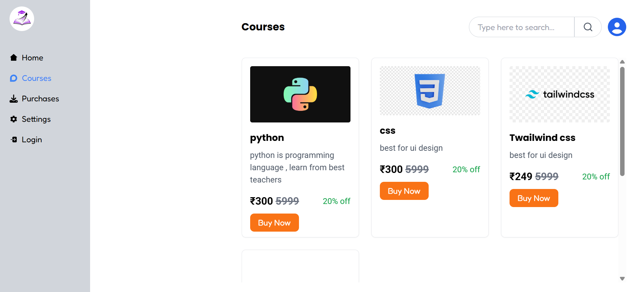Click the magnifying glass search icon
This screenshot has width=644, height=292.
pos(588,27)
